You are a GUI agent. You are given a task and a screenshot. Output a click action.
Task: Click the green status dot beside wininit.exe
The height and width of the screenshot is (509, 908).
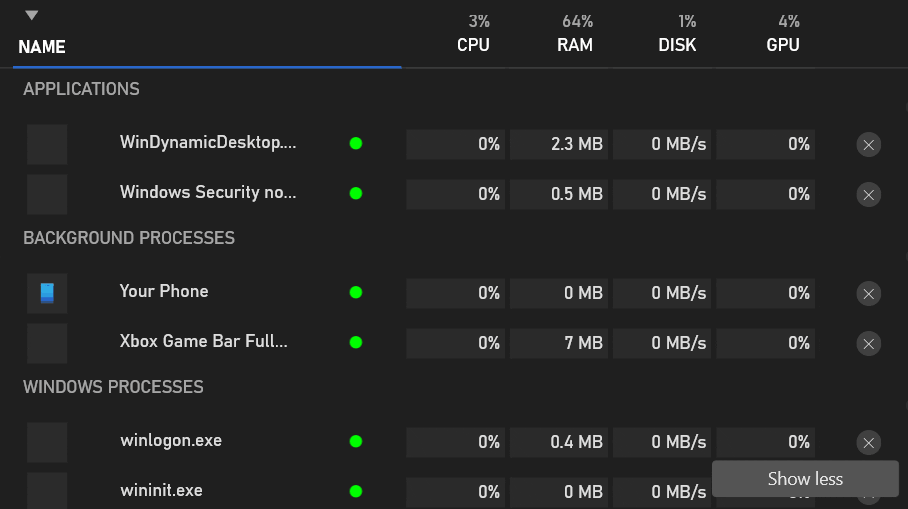pyautogui.click(x=355, y=491)
